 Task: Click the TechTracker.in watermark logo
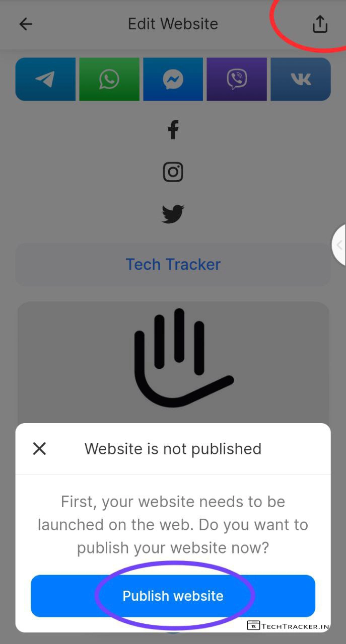click(x=287, y=625)
